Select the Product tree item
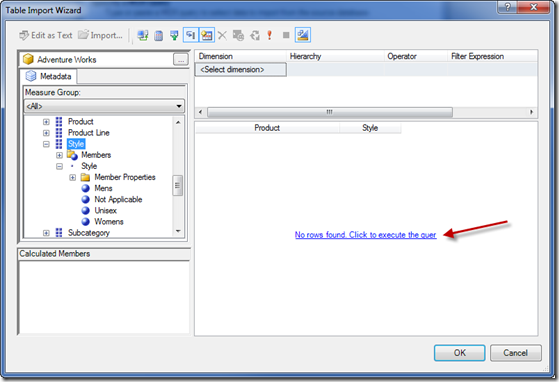This screenshot has height=382, width=559. (x=81, y=122)
